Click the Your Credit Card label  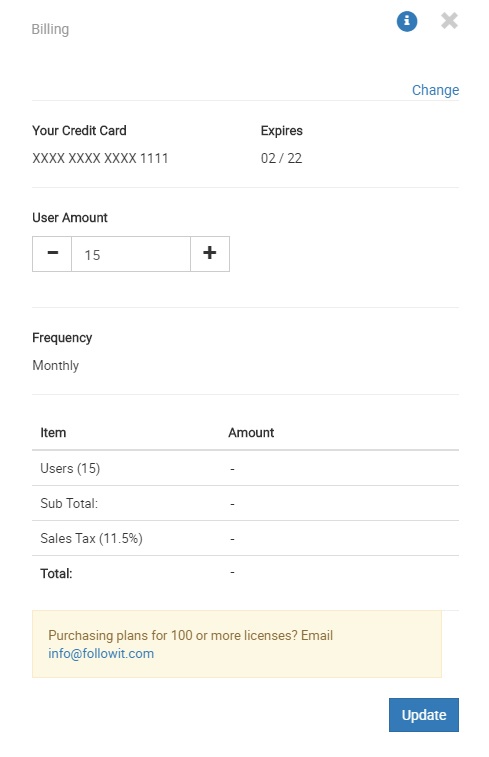[79, 130]
